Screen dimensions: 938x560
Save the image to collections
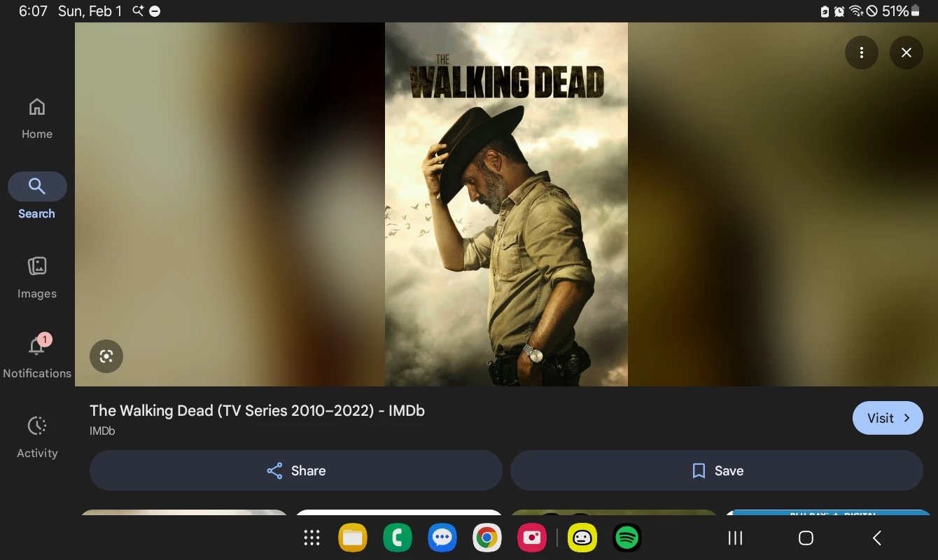(x=716, y=470)
